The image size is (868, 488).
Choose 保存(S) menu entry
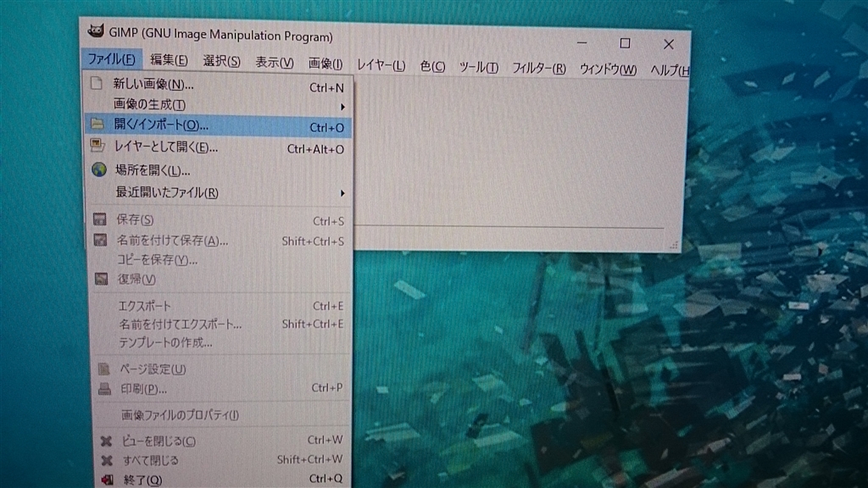click(220, 220)
